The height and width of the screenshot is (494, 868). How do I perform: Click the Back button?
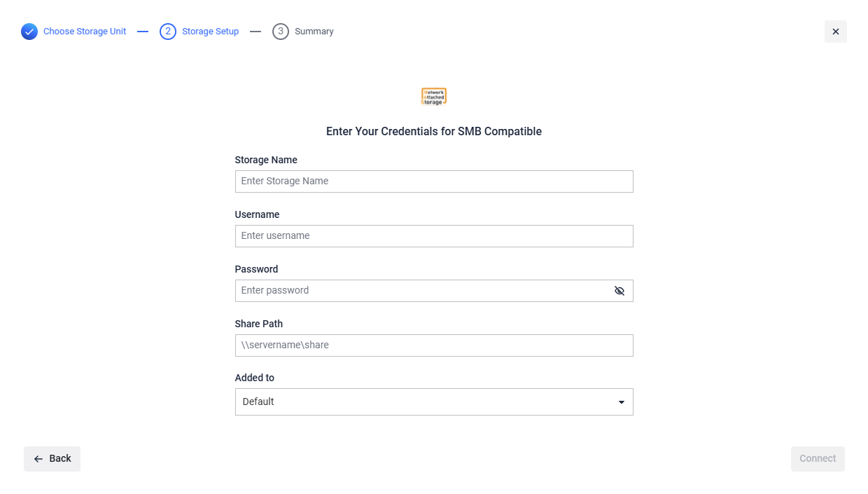[52, 459]
